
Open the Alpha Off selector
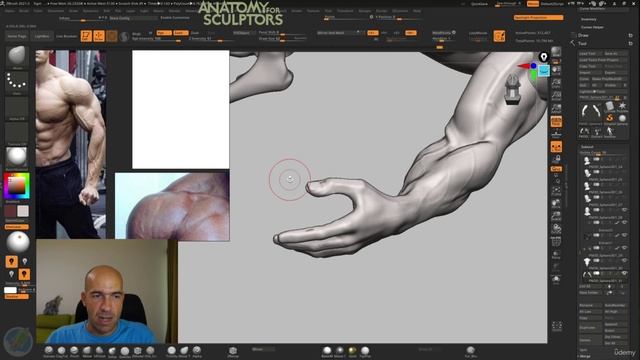click(x=17, y=108)
